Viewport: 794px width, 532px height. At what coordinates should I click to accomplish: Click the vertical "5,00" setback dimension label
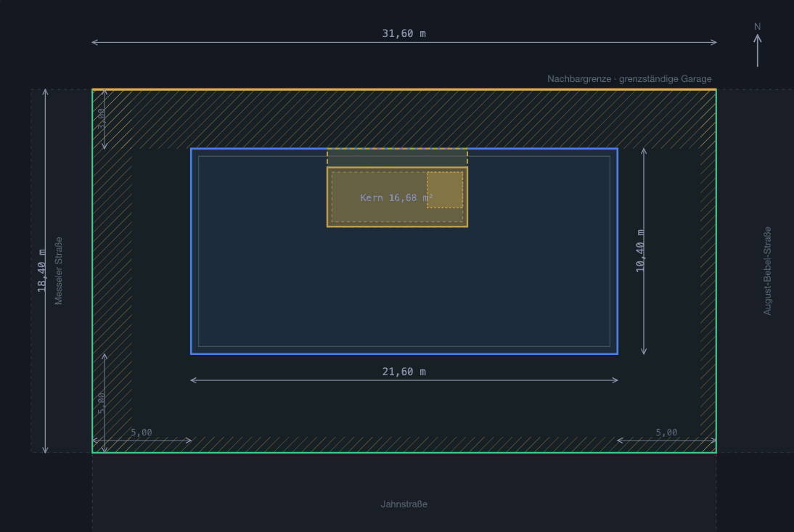[102, 403]
